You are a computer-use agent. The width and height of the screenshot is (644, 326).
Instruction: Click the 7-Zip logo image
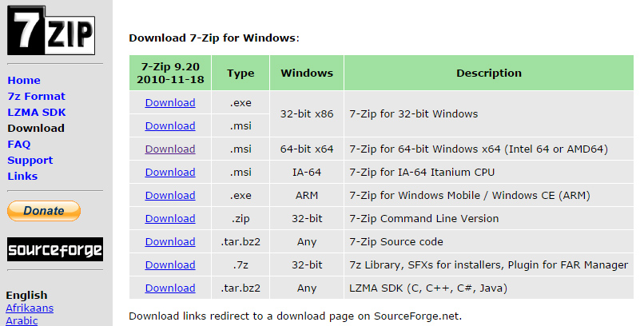click(51, 30)
